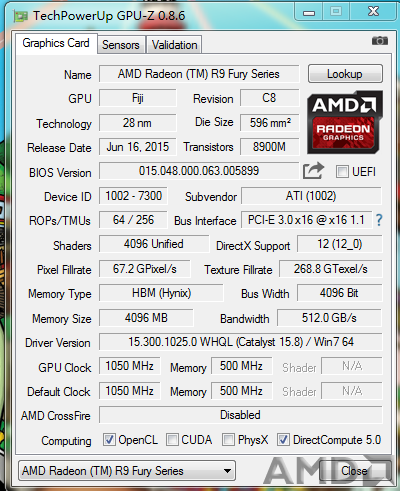The height and width of the screenshot is (491, 400).
Task: Open the graphics card selection dropdown
Action: [x=127, y=471]
